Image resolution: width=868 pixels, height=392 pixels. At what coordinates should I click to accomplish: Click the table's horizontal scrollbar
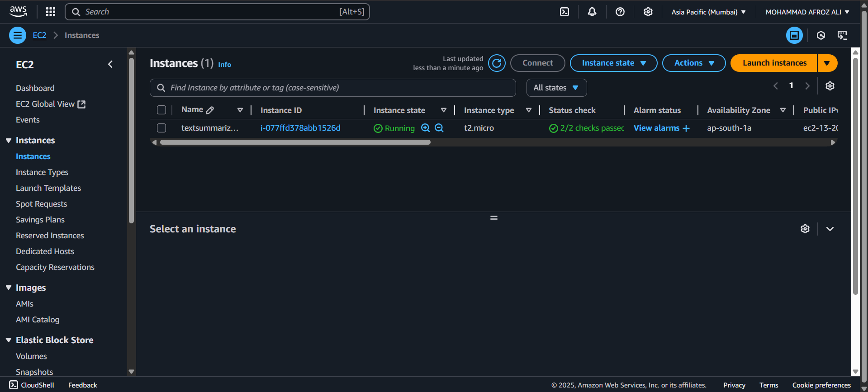click(295, 142)
